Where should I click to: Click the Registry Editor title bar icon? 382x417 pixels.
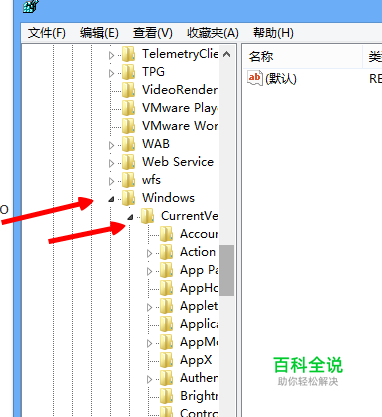point(31,6)
